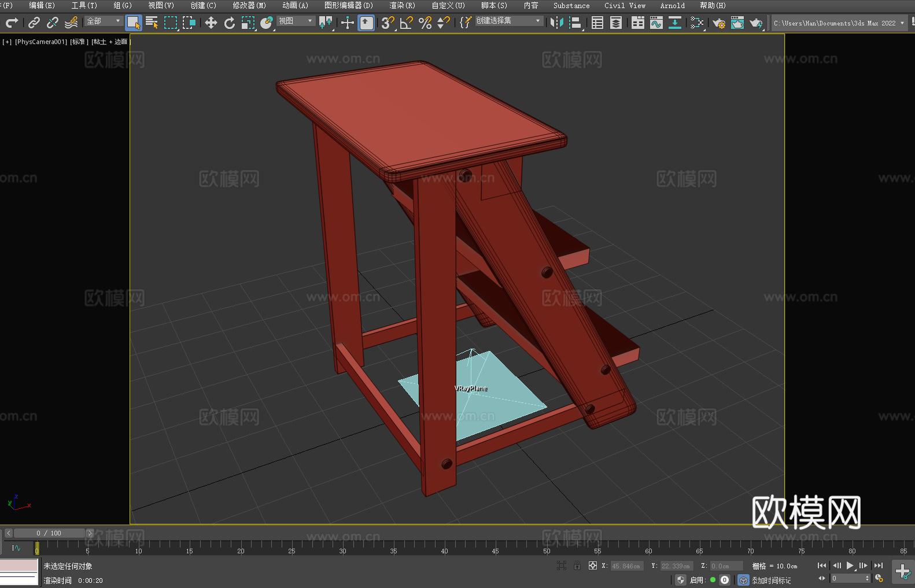Click the Redo arrow icon
This screenshot has height=588, width=915.
pos(12,23)
